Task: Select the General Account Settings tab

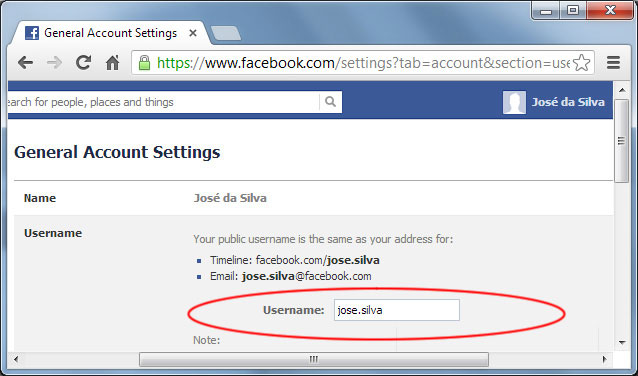Action: (x=110, y=33)
